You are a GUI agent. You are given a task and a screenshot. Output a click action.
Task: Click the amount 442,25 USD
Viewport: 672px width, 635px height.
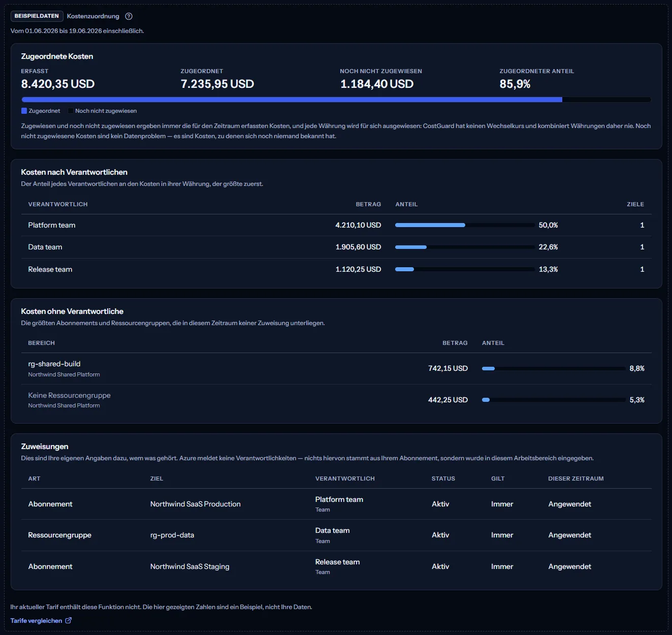(448, 400)
